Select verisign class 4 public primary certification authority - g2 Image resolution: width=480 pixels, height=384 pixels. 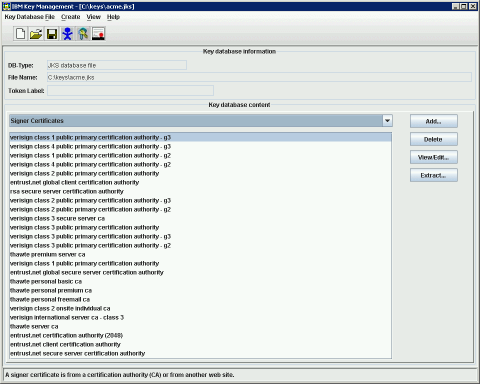(x=200, y=164)
